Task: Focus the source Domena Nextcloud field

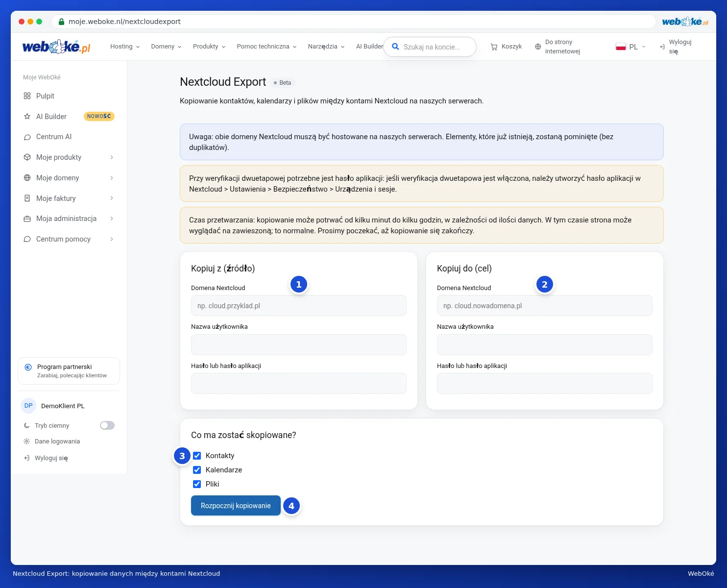Action: (x=299, y=306)
